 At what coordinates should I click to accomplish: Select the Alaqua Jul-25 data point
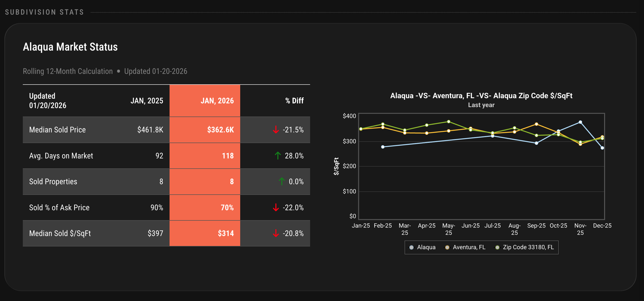493,136
